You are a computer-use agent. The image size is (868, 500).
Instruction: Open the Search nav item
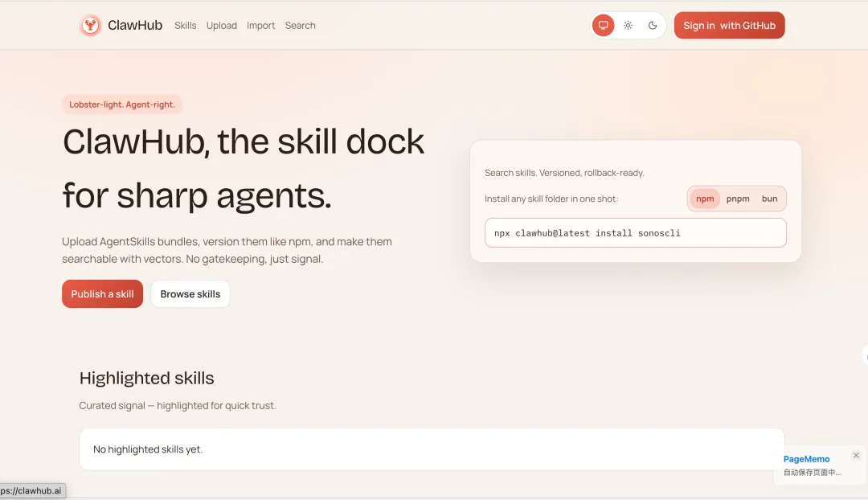pos(300,26)
